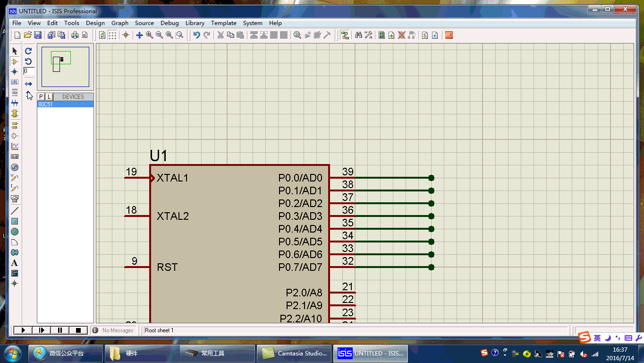Image resolution: width=644 pixels, height=363 pixels.
Task: Click the blue Pan/Center arrows icon
Action: 139,35
